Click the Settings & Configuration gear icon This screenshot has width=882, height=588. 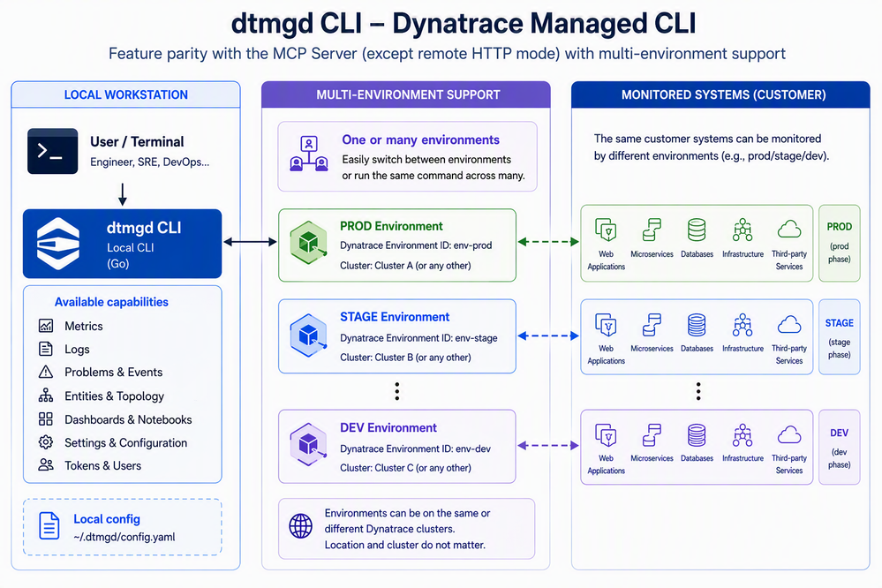click(46, 442)
